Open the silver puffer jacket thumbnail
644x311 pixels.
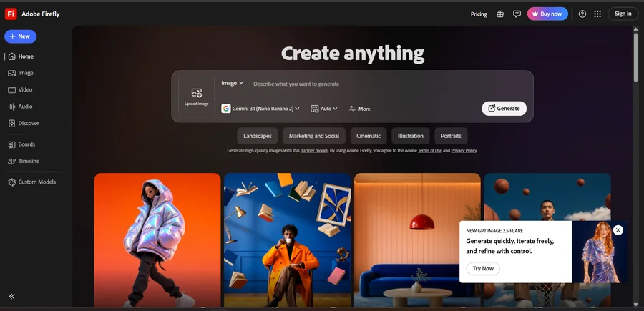pos(157,240)
